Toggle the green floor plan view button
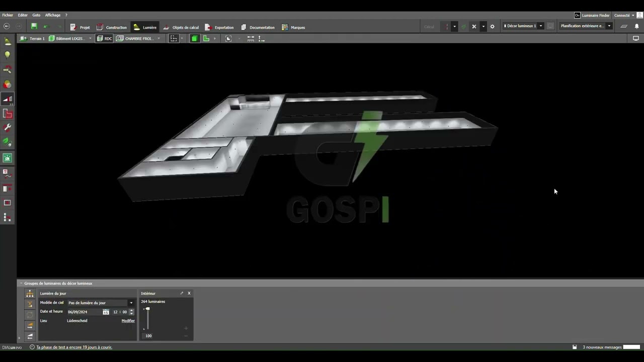 (x=206, y=39)
